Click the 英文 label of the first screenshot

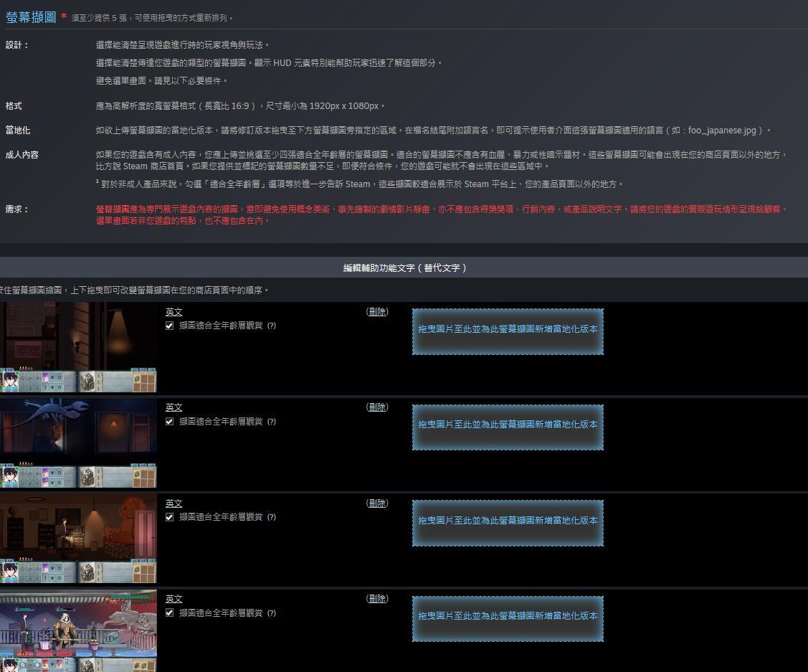click(x=174, y=312)
